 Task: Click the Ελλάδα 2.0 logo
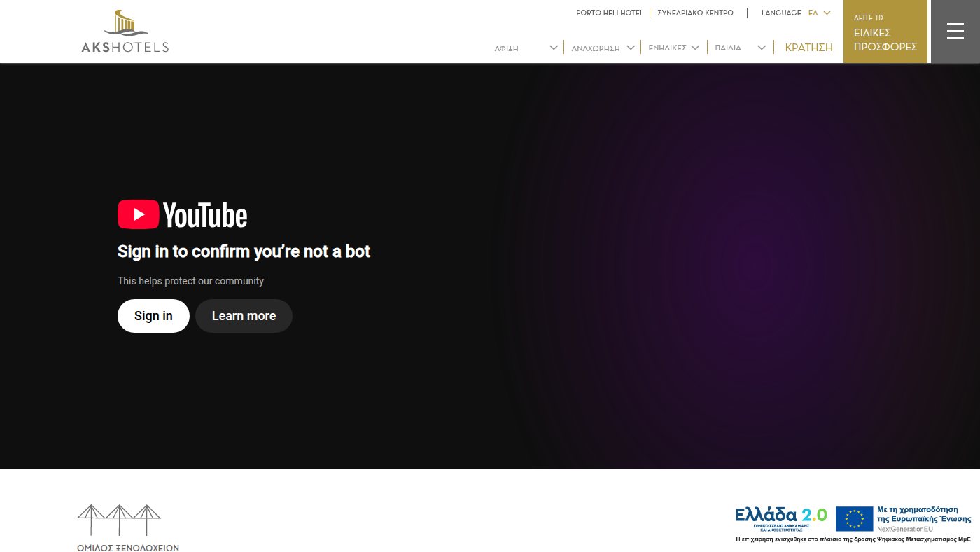781,518
